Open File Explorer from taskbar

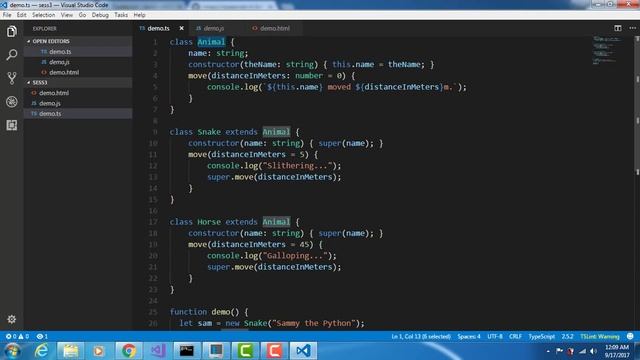[x=70, y=351]
